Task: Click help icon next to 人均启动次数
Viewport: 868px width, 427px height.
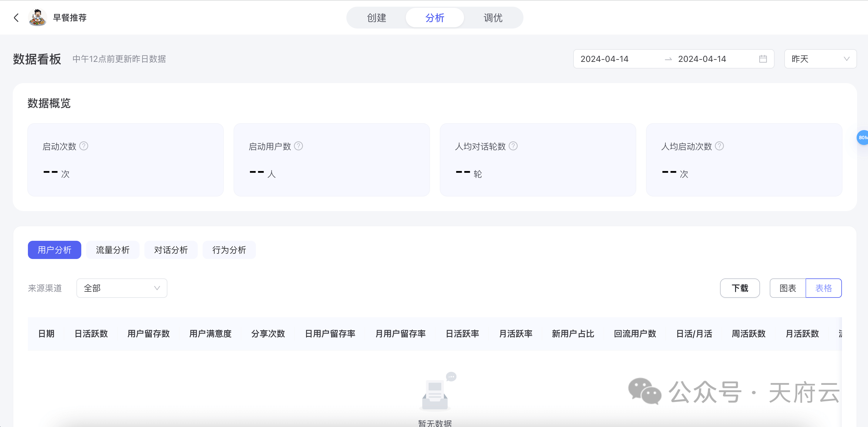Action: (x=719, y=146)
